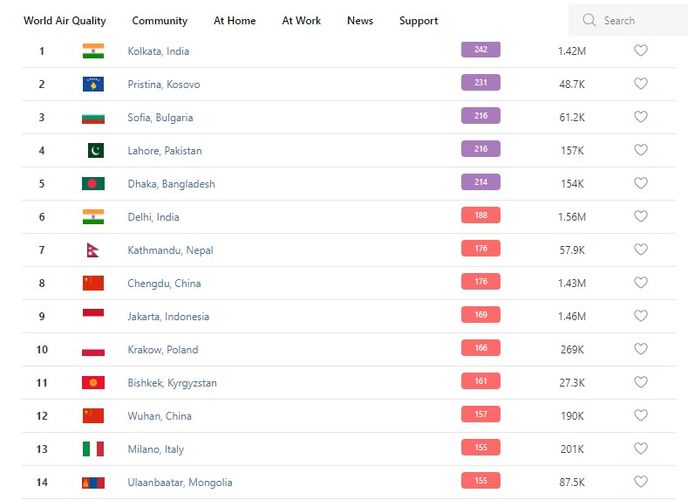Click the Kosovo flag icon
Image resolution: width=688 pixels, height=500 pixels.
[93, 84]
